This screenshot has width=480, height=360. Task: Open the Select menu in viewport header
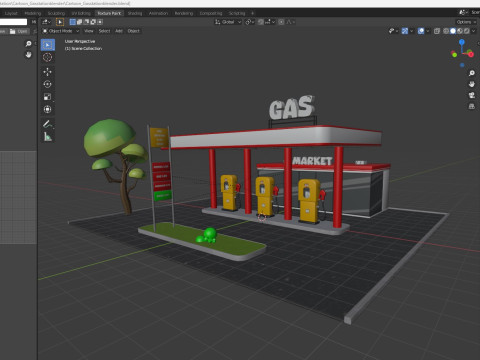[104, 31]
